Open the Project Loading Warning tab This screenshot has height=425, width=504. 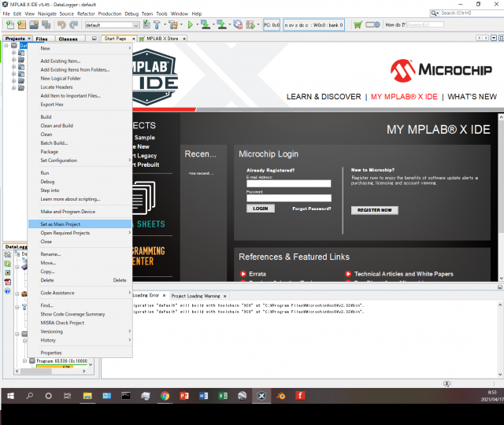click(x=195, y=296)
